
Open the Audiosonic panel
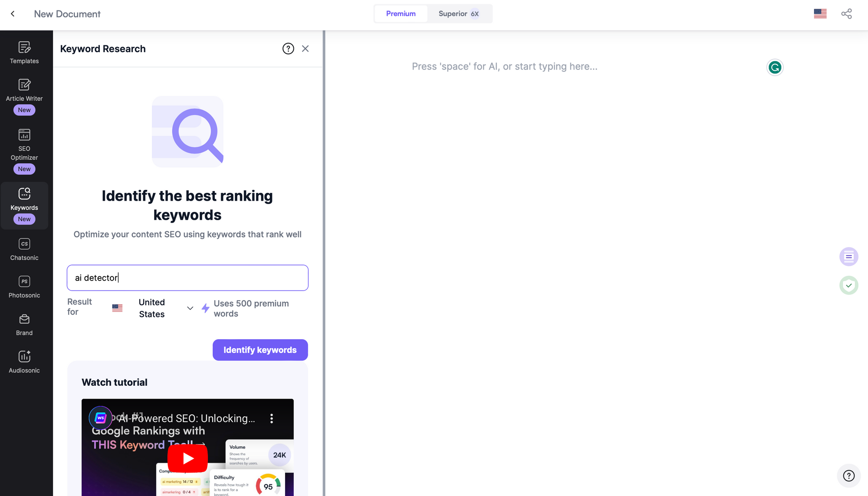24,362
